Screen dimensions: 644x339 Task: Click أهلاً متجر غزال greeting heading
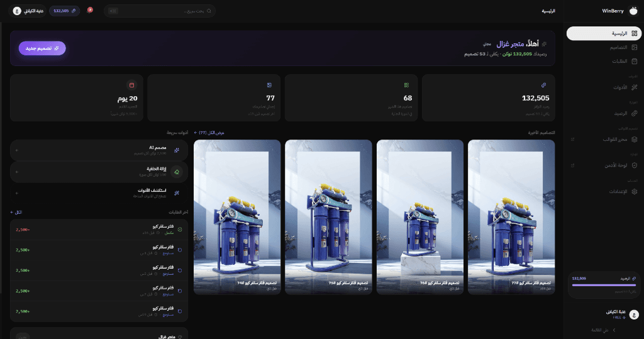(x=518, y=44)
